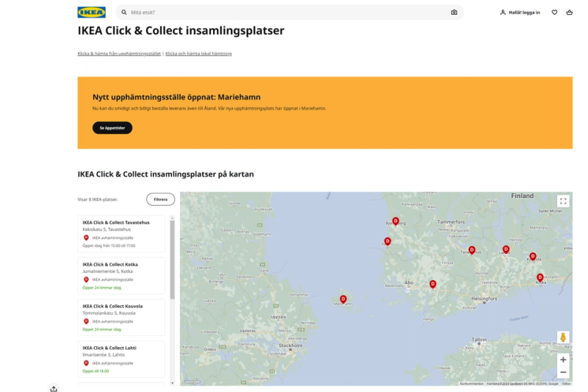The image size is (588, 392).
Task: Zoom in on the map
Action: tap(563, 360)
